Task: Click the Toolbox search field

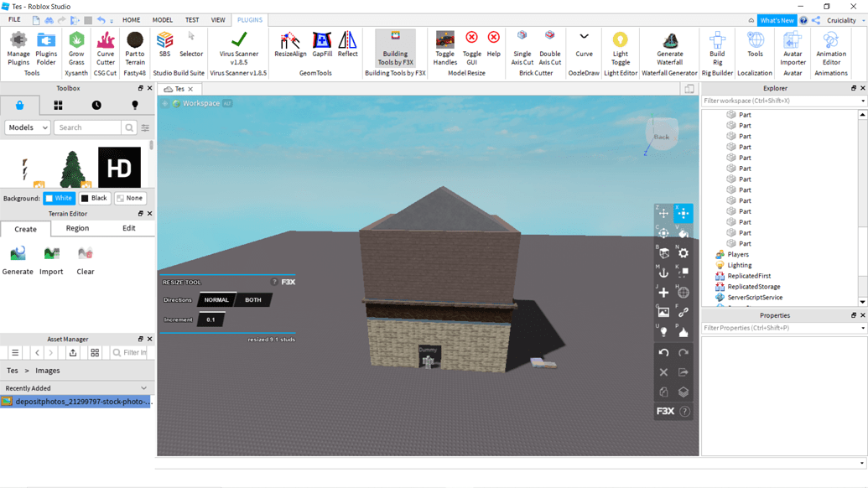Action: click(x=89, y=127)
